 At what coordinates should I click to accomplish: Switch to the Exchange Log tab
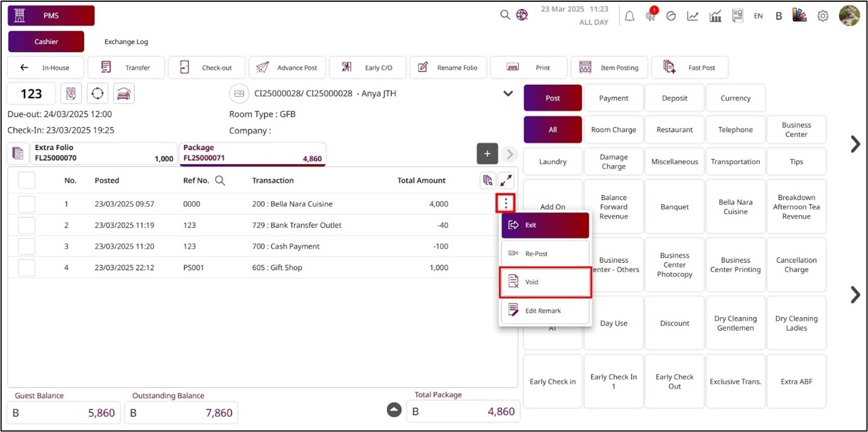coord(126,42)
